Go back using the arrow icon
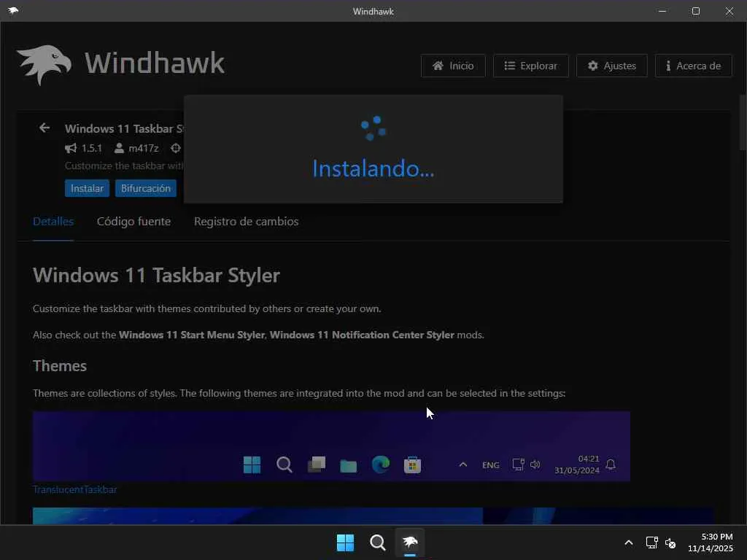 click(x=44, y=128)
